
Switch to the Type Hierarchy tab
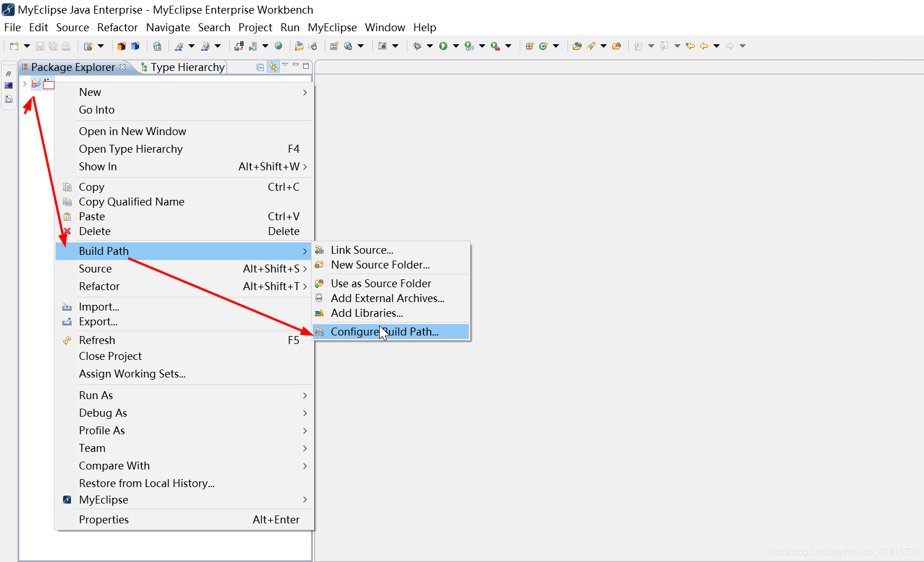coord(183,67)
